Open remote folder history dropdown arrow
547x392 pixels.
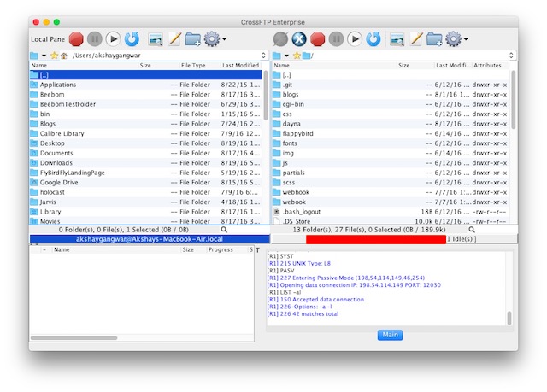tap(286, 56)
